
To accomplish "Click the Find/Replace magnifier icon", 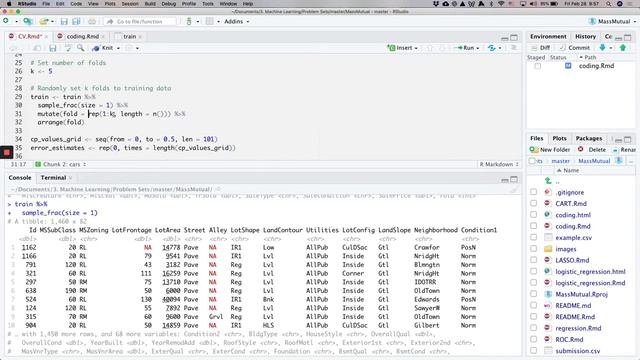I will click(x=80, y=48).
